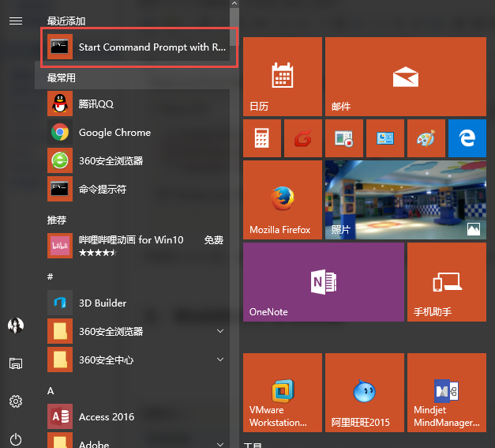The width and height of the screenshot is (495, 448).
Task: Open the 手机助手 tile
Action: click(x=447, y=282)
